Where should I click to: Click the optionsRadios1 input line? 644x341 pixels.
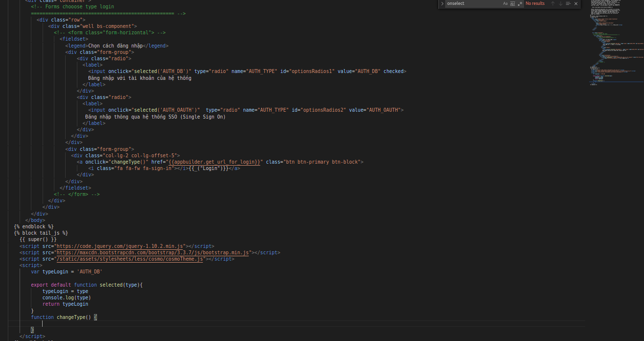(x=247, y=72)
